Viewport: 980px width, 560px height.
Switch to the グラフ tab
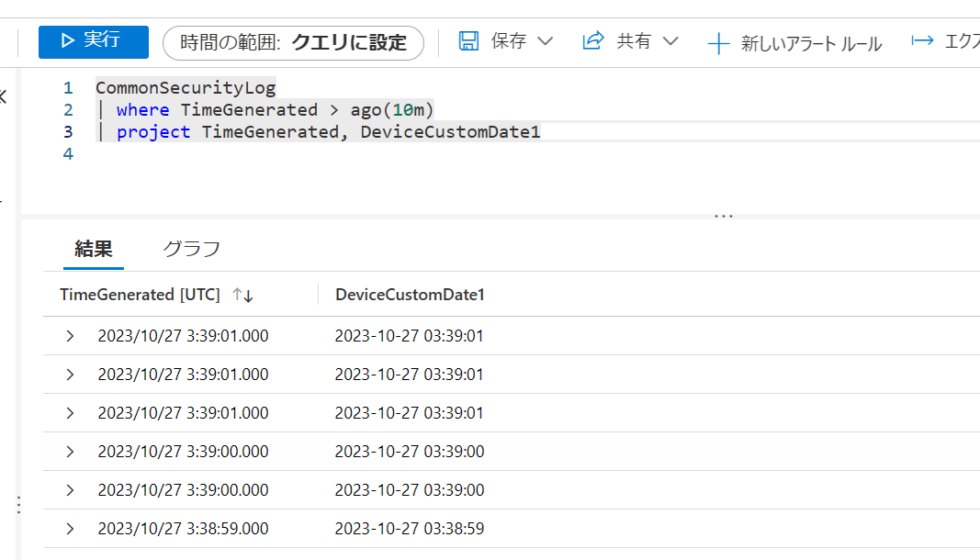pos(191,250)
